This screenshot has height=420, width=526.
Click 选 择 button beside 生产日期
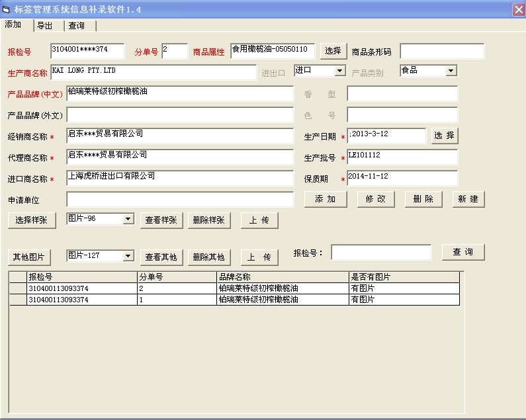[x=445, y=136]
